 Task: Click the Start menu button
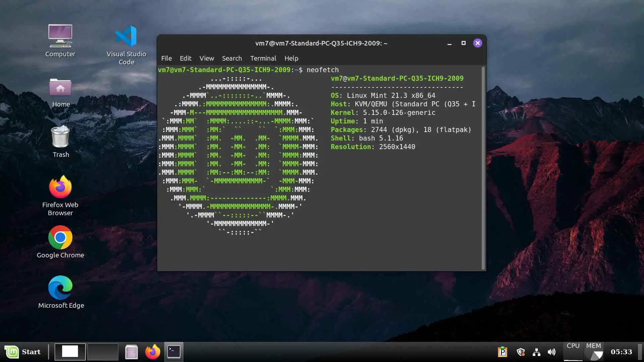23,352
